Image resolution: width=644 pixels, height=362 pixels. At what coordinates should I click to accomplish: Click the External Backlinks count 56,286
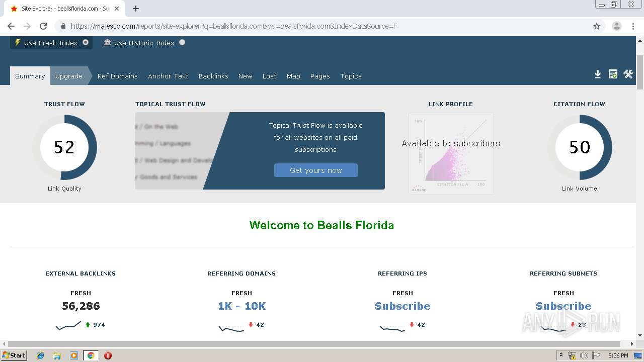coord(81,306)
